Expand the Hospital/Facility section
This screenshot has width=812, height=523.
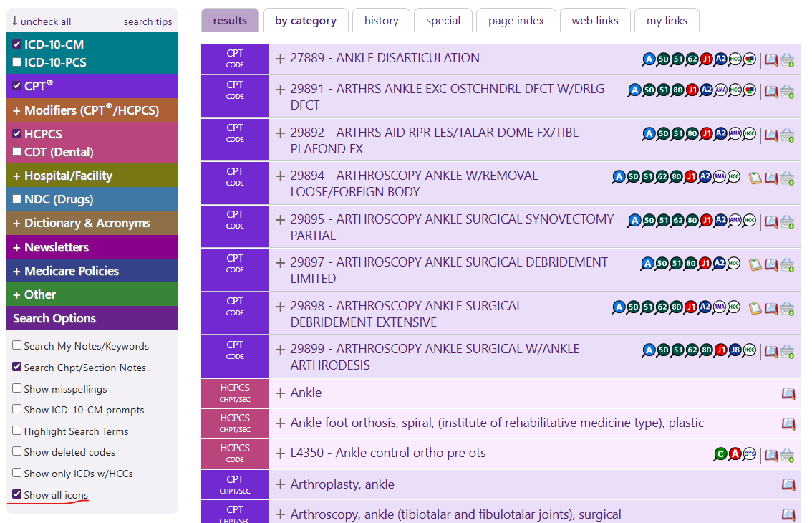click(x=68, y=176)
